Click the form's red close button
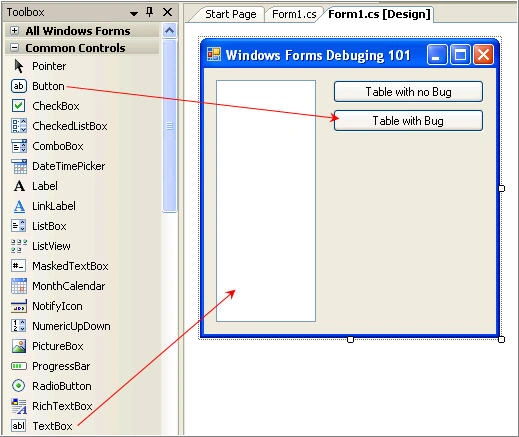 [483, 55]
